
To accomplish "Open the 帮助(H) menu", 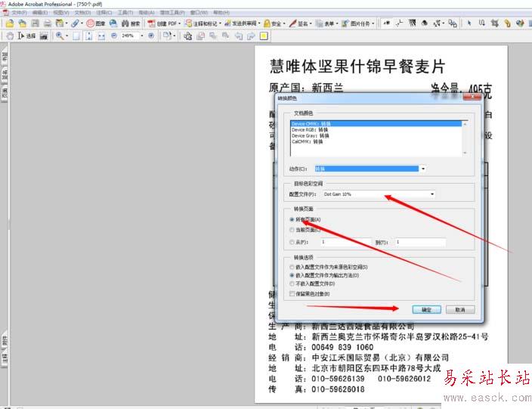I will pyautogui.click(x=221, y=13).
